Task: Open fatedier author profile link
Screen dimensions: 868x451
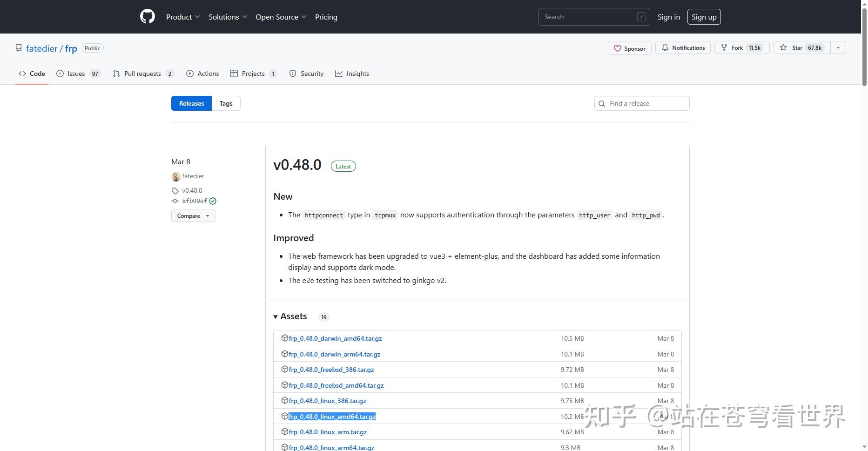Action: (193, 176)
